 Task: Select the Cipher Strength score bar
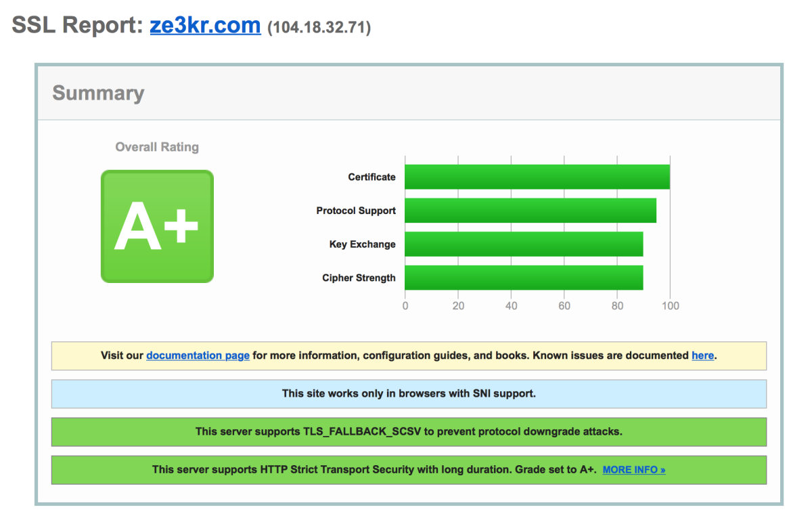524,278
